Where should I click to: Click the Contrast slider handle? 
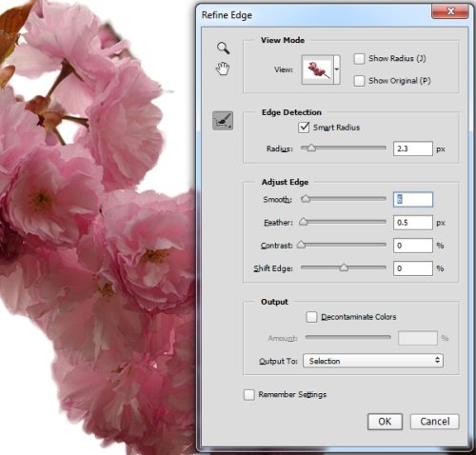[301, 245]
